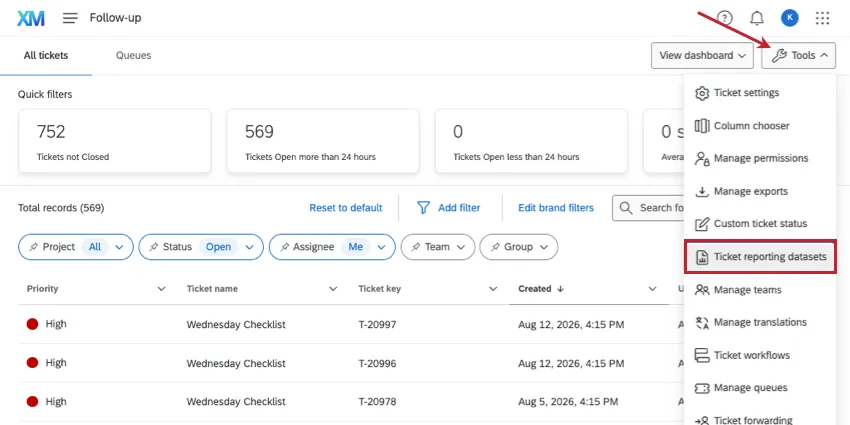Click the ticket search field
This screenshot has width=850, height=425.
[x=648, y=208]
